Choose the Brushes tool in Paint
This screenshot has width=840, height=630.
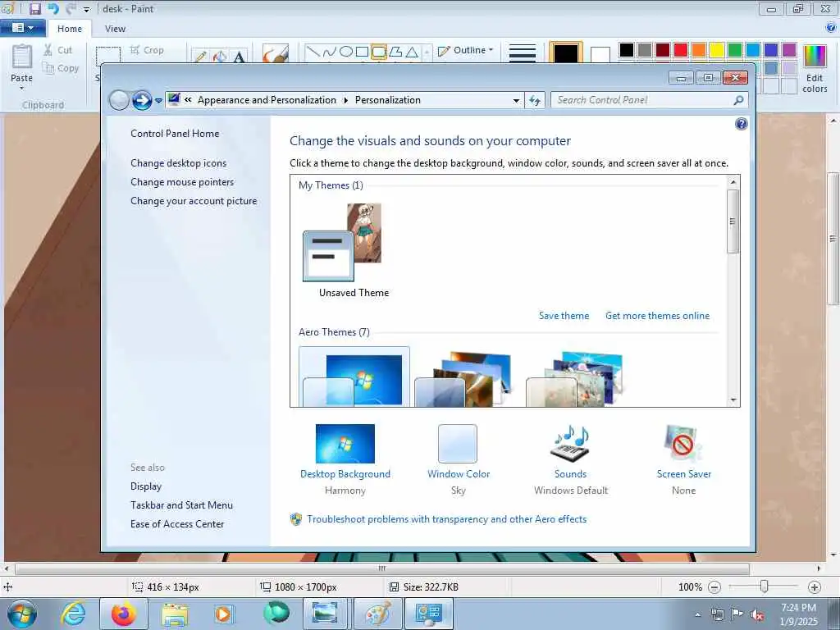276,53
